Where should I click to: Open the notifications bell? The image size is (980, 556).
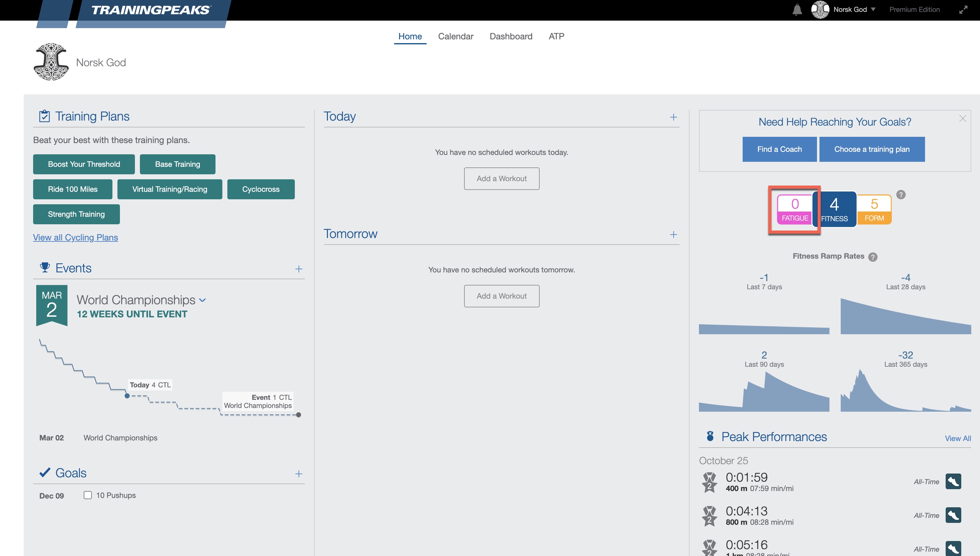pos(797,10)
